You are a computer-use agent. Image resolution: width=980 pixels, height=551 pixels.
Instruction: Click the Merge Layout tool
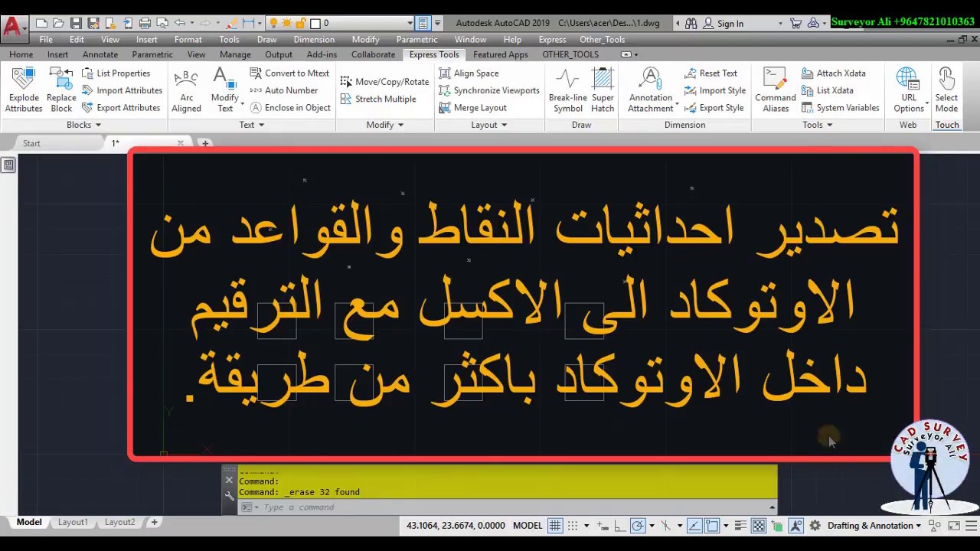(x=472, y=108)
